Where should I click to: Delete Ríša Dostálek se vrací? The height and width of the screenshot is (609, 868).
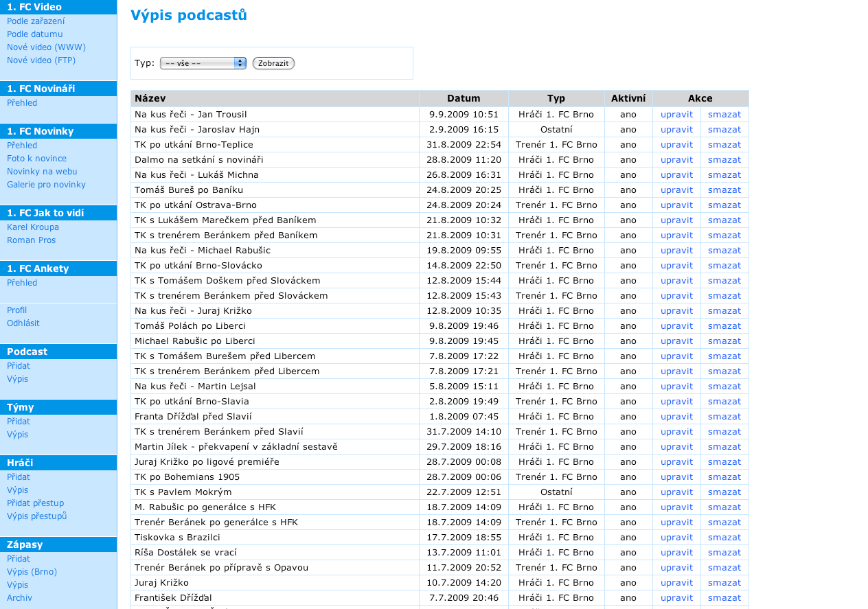click(x=724, y=553)
